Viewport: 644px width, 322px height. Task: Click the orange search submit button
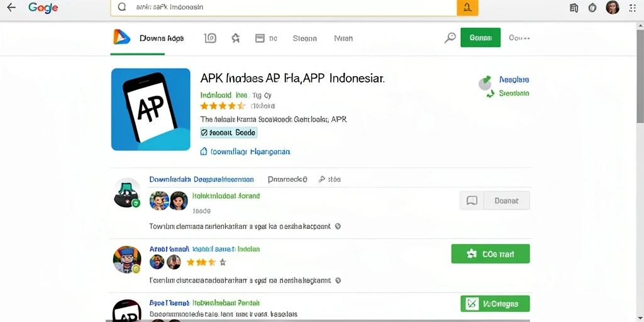[467, 8]
